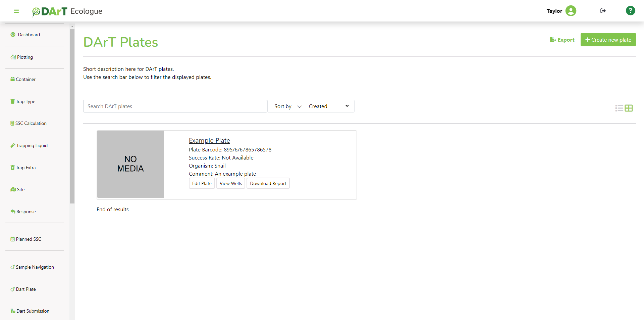
Task: Open Trap Extra menu item
Action: pos(26,168)
